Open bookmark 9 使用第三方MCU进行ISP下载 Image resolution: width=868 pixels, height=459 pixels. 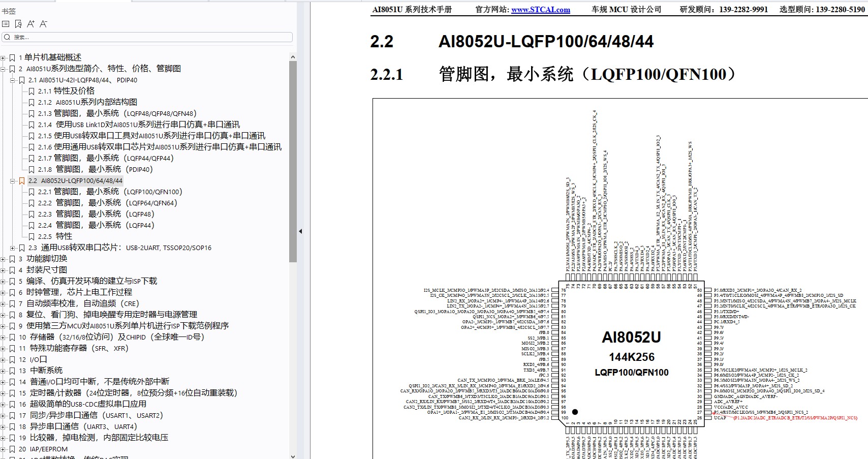point(124,326)
